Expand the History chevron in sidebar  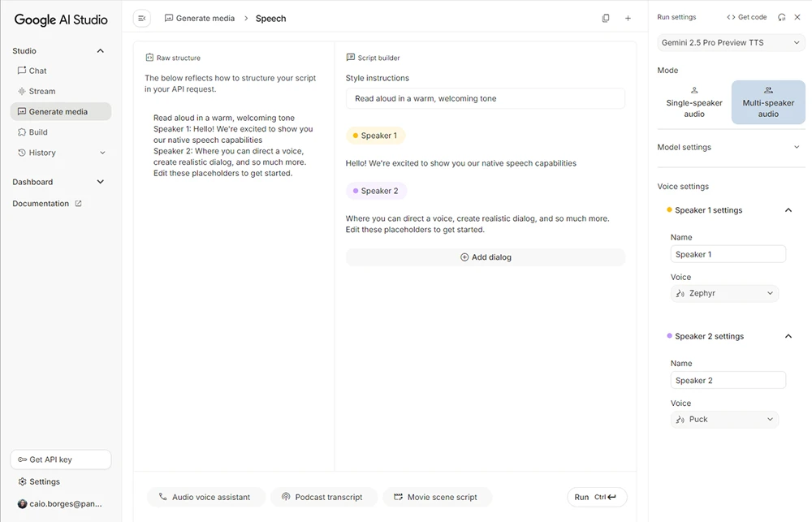point(102,153)
